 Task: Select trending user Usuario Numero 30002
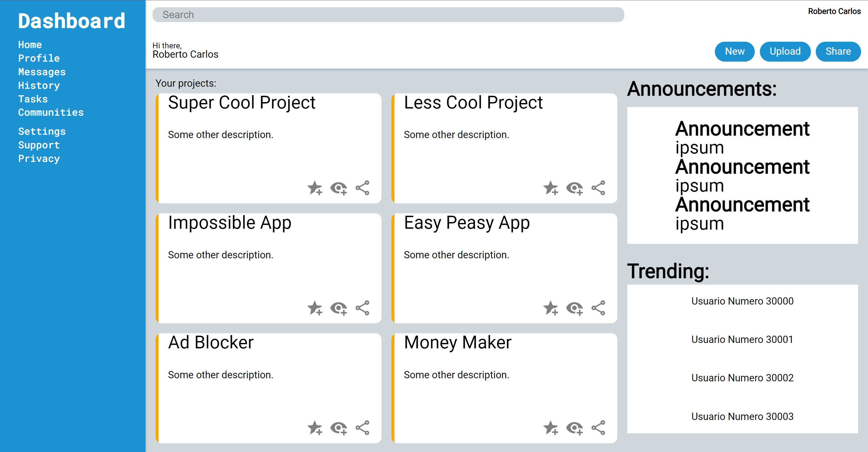[x=742, y=377]
